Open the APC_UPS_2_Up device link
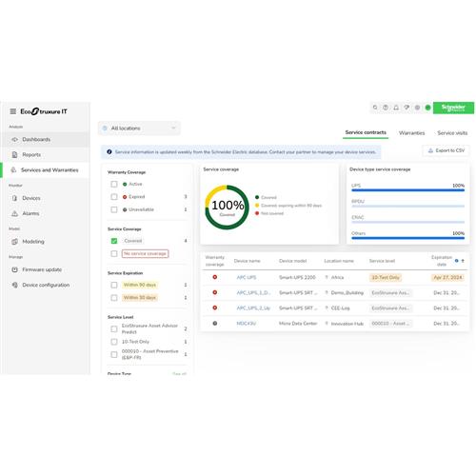This screenshot has height=476, width=476. tap(253, 307)
